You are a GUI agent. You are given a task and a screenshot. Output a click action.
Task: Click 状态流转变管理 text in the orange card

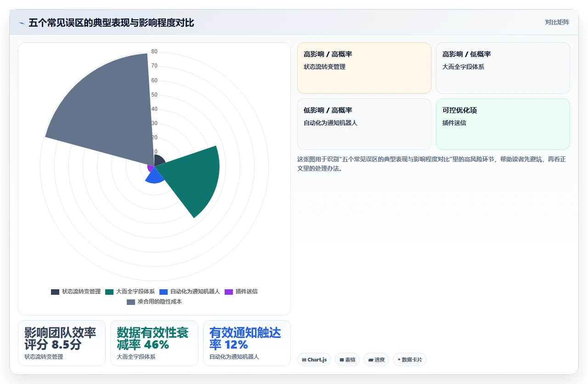[325, 67]
